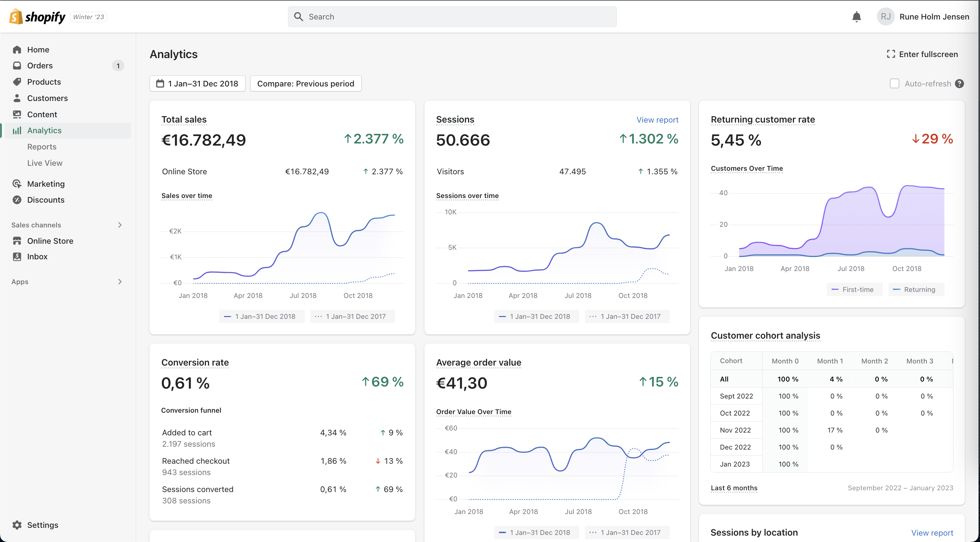Click the Shopify logo icon
This screenshot has height=542, width=980.
click(x=16, y=17)
